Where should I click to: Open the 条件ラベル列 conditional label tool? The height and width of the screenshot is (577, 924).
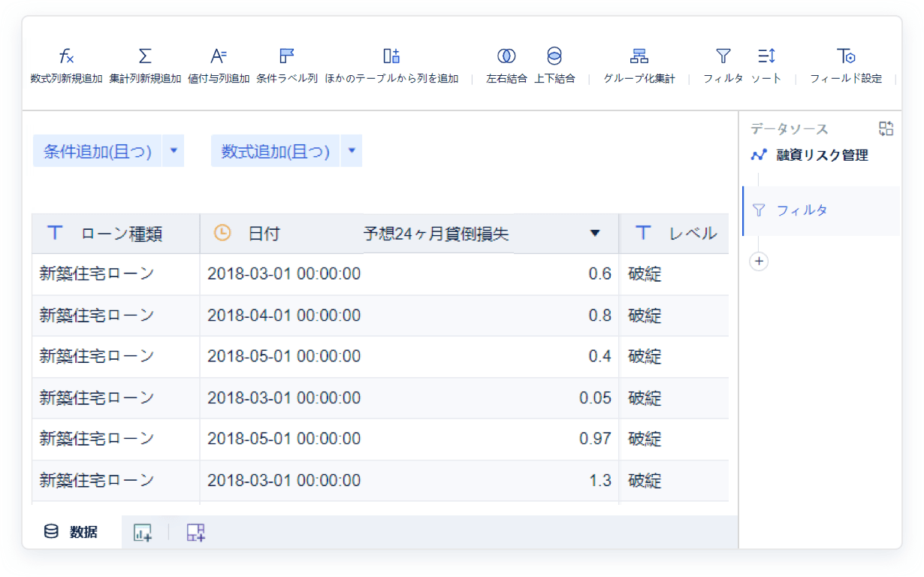pos(286,56)
